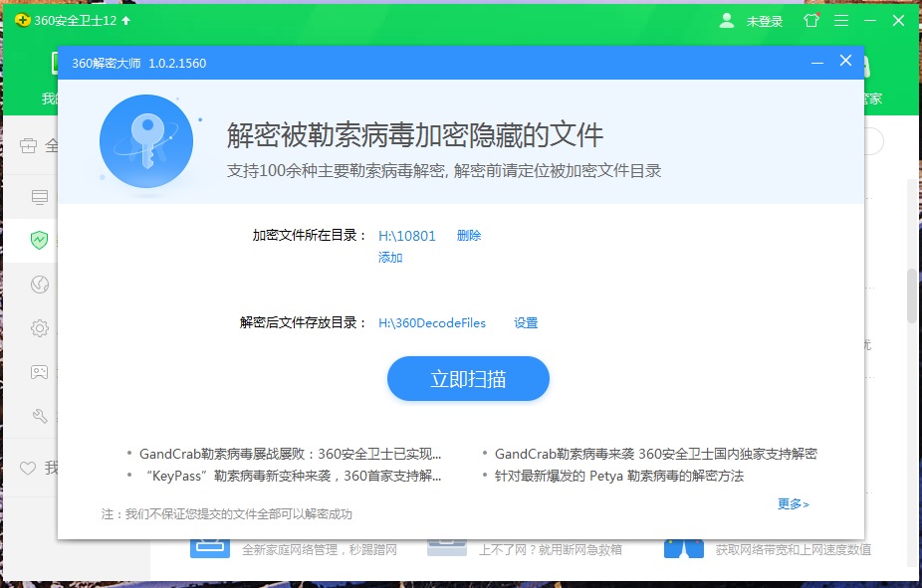This screenshot has width=922, height=588.
Task: Select the toolbox icon in the sidebar
Action: pos(28,145)
